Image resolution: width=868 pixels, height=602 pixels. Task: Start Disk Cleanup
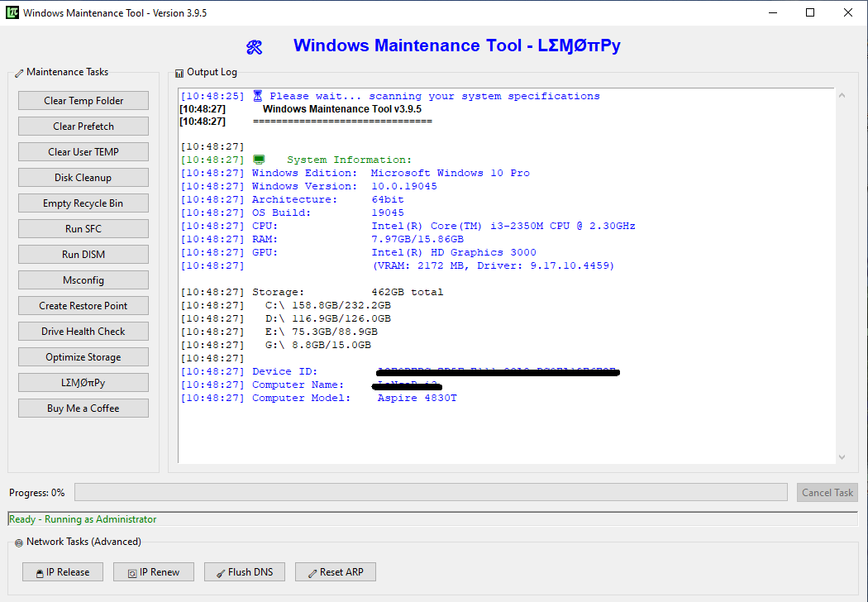point(83,178)
